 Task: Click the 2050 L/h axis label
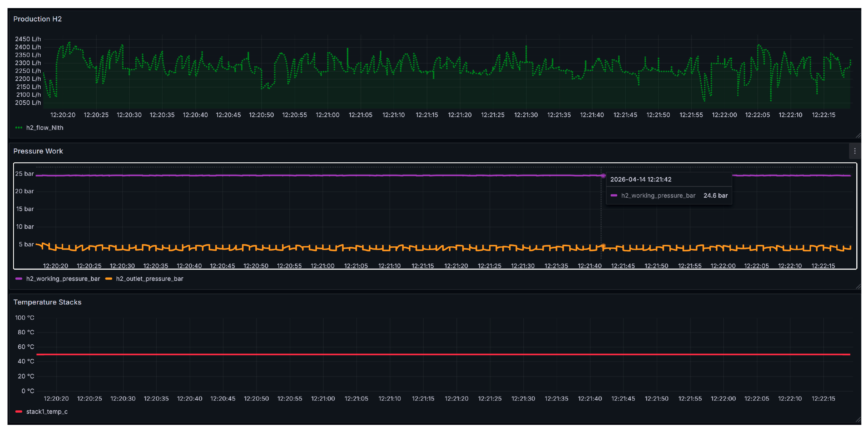(28, 103)
